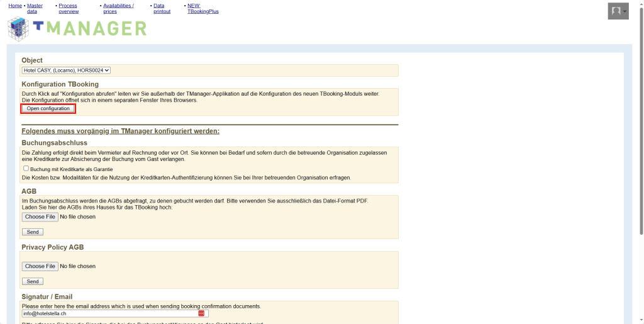The image size is (644, 324).
Task: Click the Open configuration button
Action: click(48, 108)
